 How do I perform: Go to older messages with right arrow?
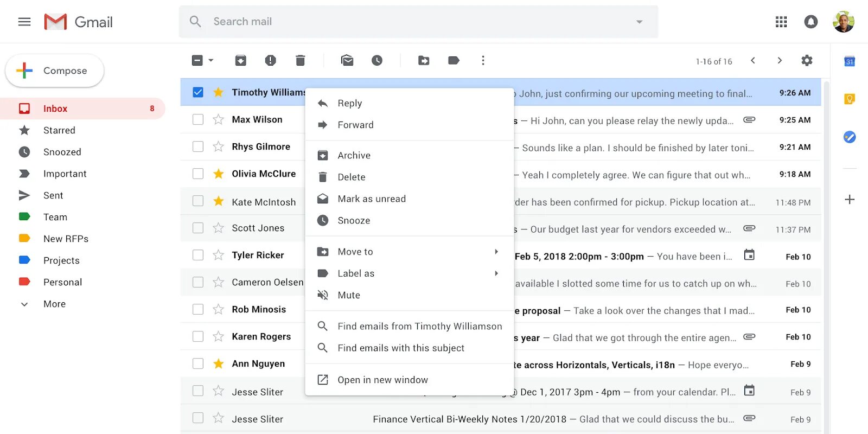pos(780,60)
